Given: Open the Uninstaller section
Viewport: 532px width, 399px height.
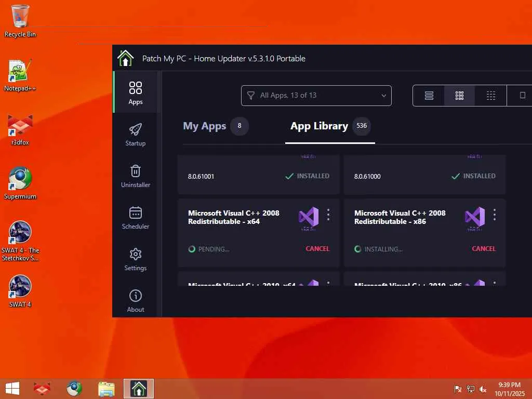Looking at the screenshot, I should (136, 176).
